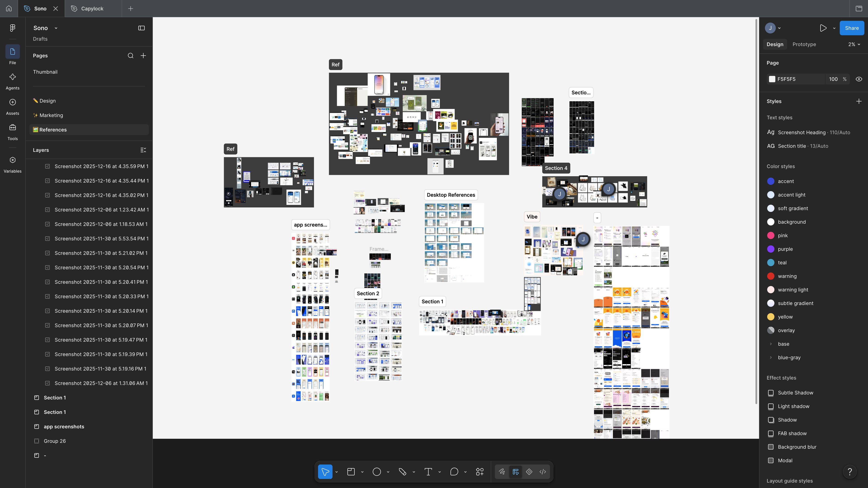The width and height of the screenshot is (868, 488).
Task: Open the help question mark button
Action: pos(849,472)
